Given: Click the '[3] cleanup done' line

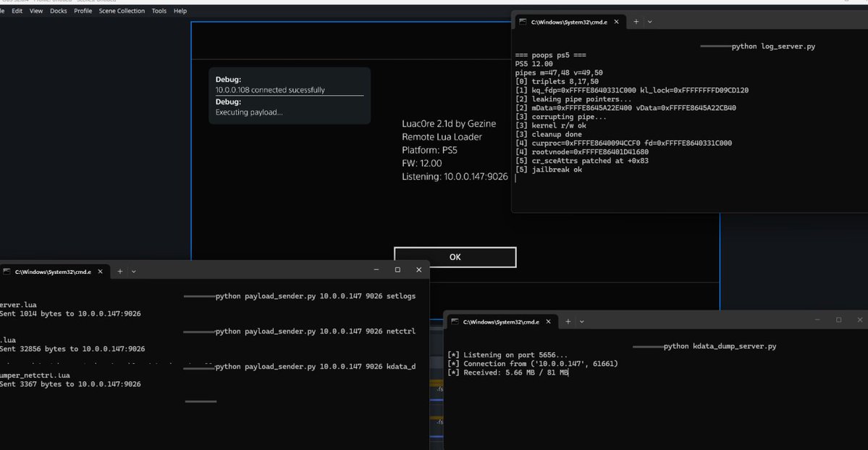Looking at the screenshot, I should click(548, 134).
